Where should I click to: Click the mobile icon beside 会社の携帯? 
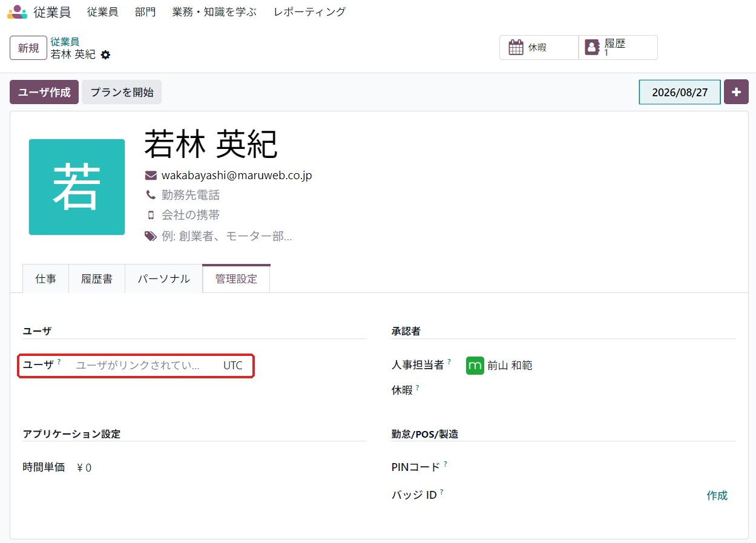[151, 215]
